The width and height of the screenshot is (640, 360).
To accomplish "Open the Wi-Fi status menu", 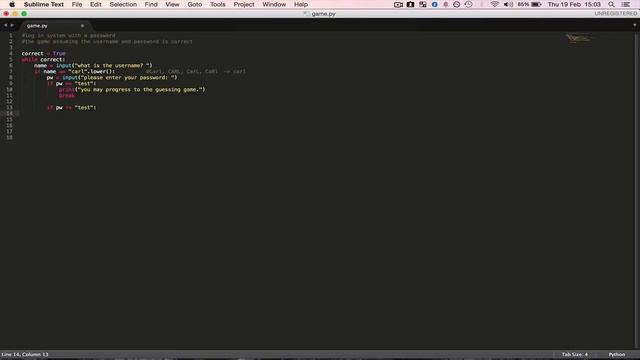I will [495, 4].
